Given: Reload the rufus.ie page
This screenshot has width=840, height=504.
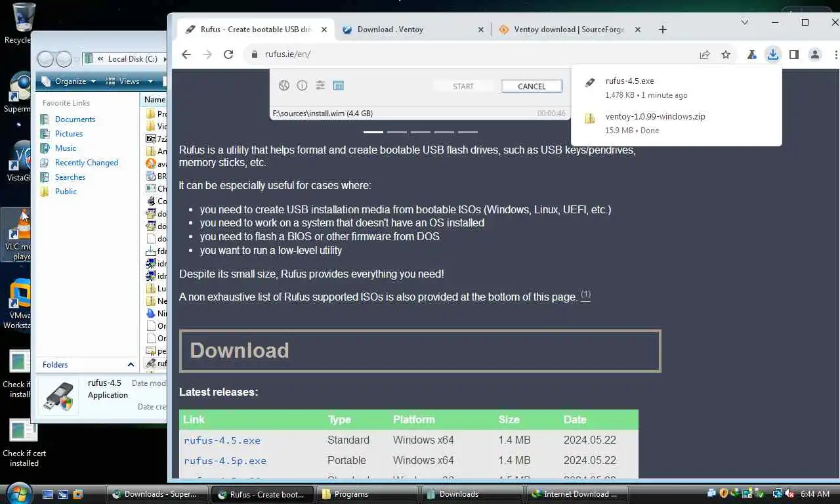Looking at the screenshot, I should click(228, 54).
